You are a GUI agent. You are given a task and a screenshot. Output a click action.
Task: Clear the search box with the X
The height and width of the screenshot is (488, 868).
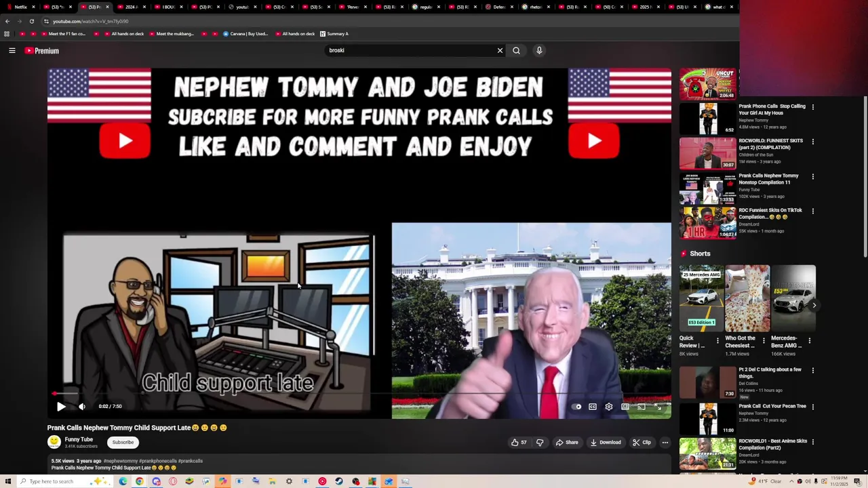click(x=500, y=50)
